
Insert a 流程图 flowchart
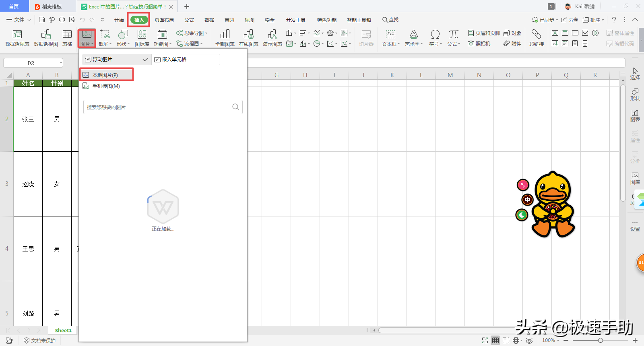point(190,43)
